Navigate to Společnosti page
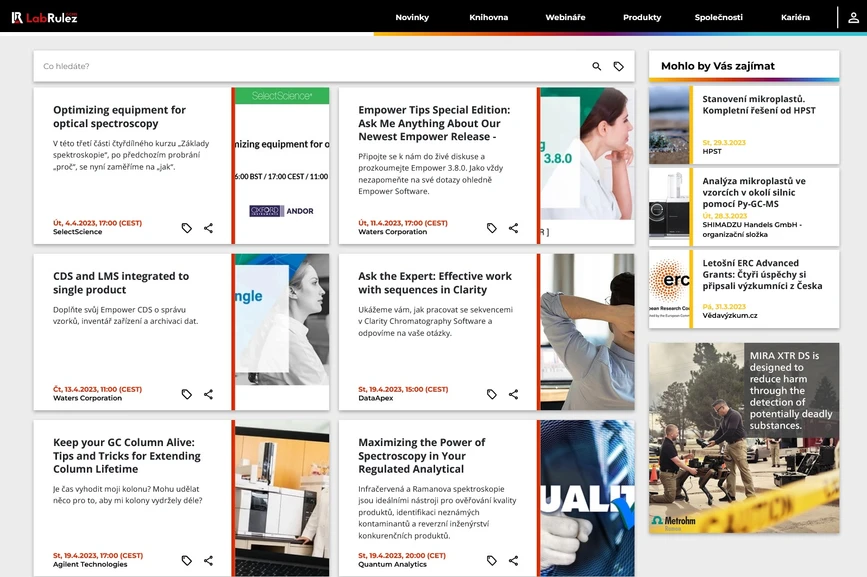Screen dimensions: 867x577 tap(718, 17)
